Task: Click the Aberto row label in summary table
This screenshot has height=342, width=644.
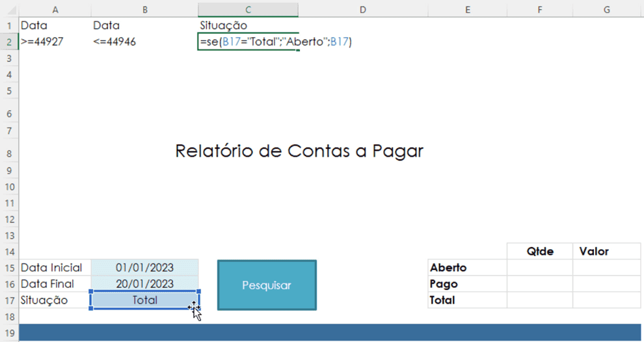Action: click(x=449, y=268)
